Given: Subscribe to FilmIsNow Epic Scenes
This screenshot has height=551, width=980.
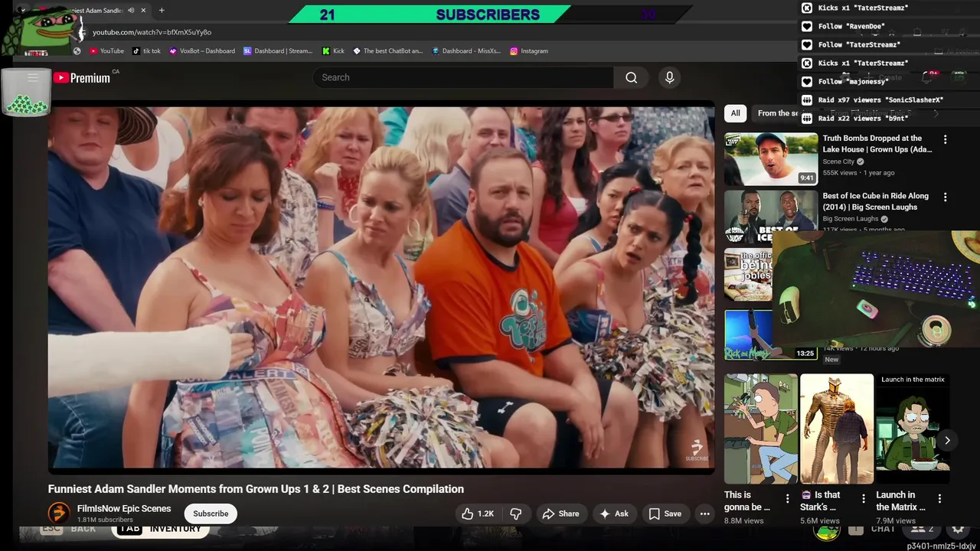Looking at the screenshot, I should pyautogui.click(x=211, y=514).
